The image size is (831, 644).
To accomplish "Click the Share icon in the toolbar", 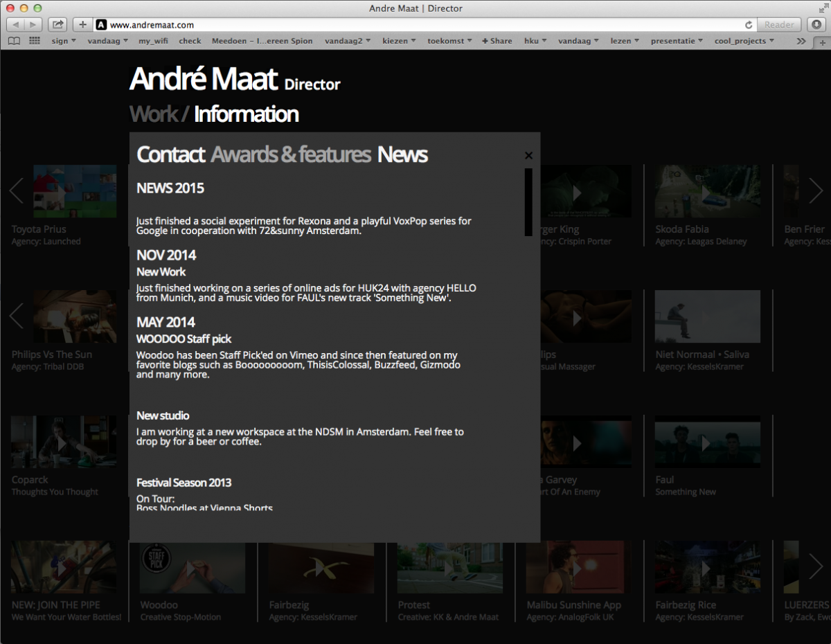I will (57, 25).
